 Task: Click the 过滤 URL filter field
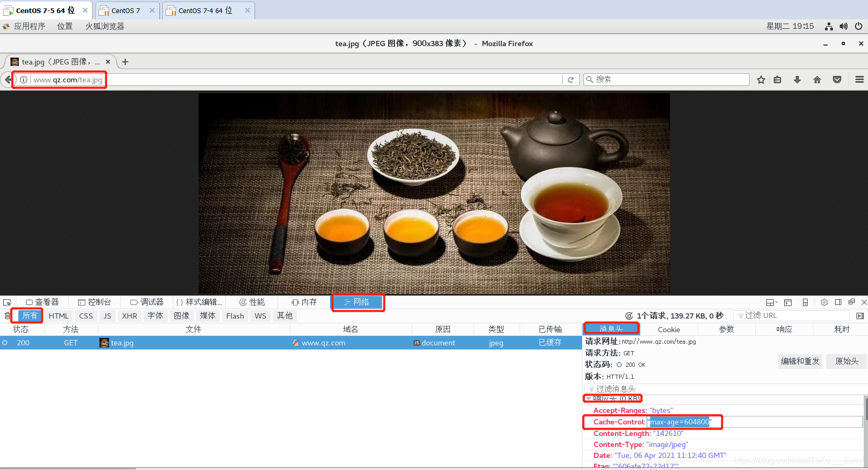[x=791, y=315]
